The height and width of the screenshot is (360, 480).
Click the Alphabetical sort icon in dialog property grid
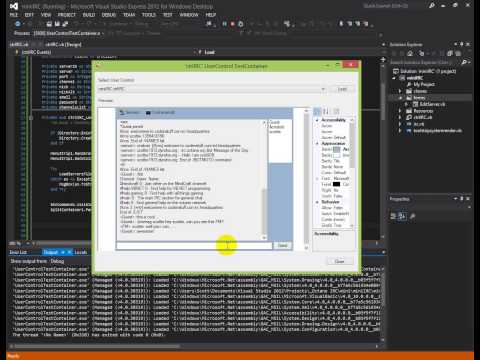[x=326, y=112]
